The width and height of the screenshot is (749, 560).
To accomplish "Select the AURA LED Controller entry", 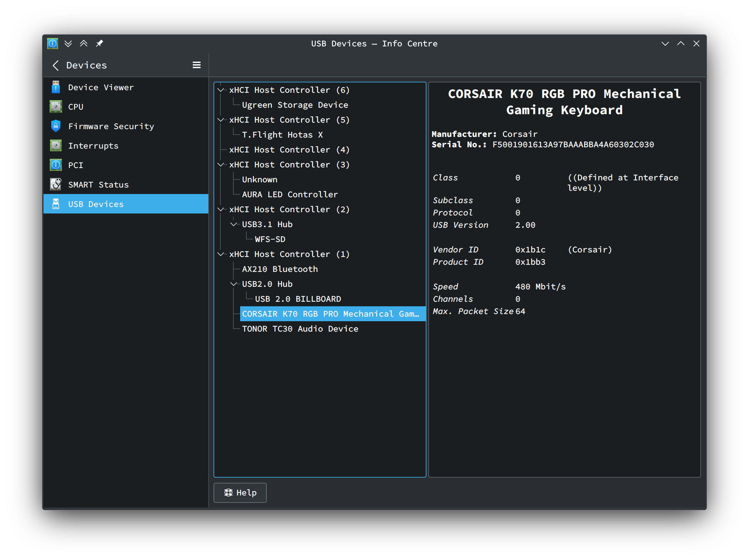I will (x=289, y=194).
